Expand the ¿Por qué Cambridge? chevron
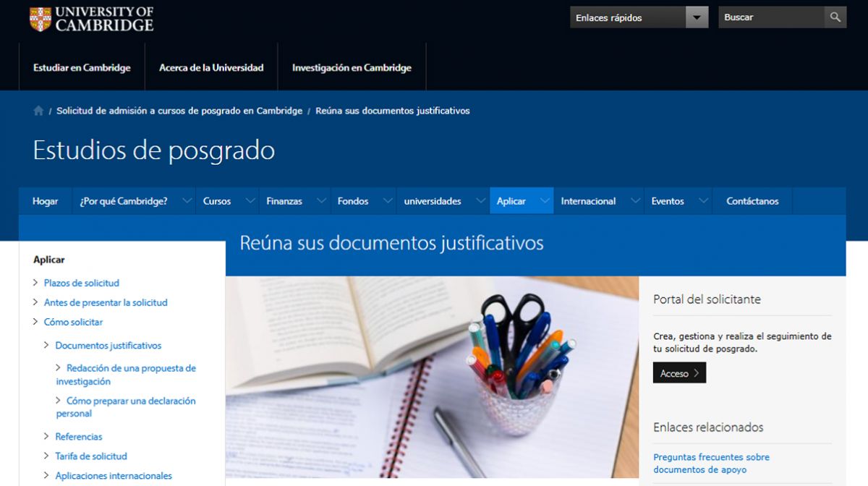 click(187, 201)
